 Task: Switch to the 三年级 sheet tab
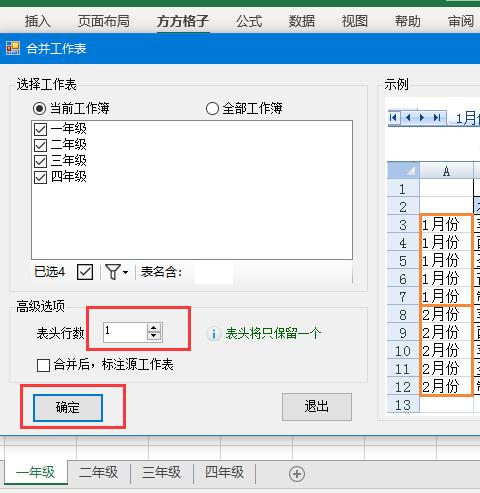(162, 472)
